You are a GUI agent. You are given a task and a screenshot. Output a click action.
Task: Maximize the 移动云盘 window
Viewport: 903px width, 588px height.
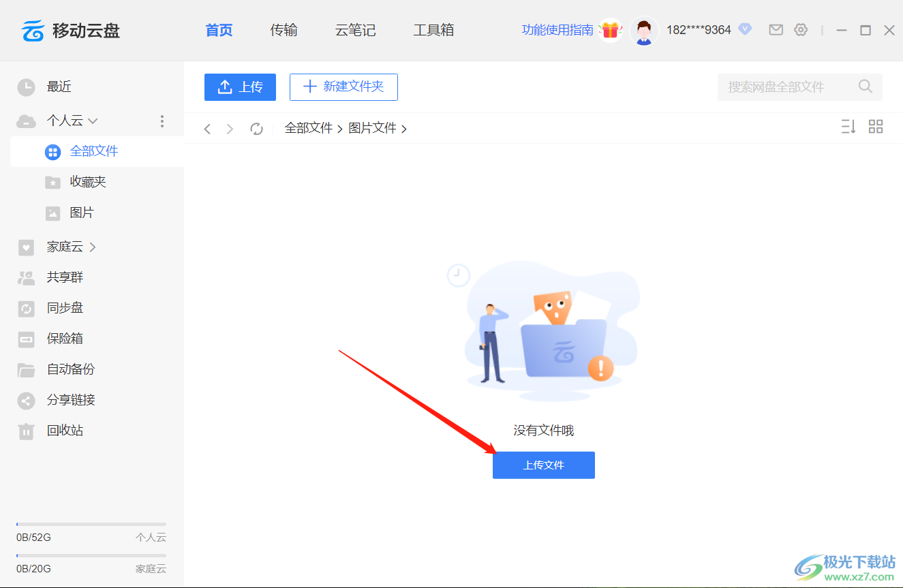point(866,30)
